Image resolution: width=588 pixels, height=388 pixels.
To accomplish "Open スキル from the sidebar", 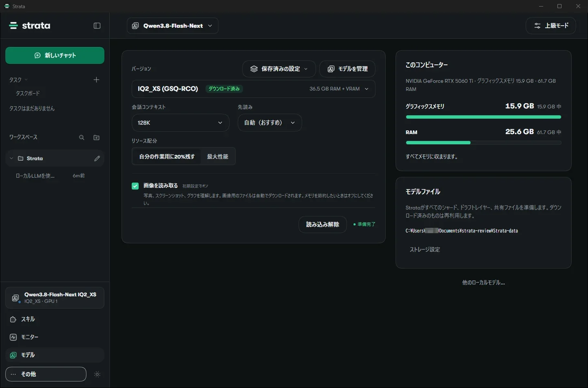I will [55, 319].
